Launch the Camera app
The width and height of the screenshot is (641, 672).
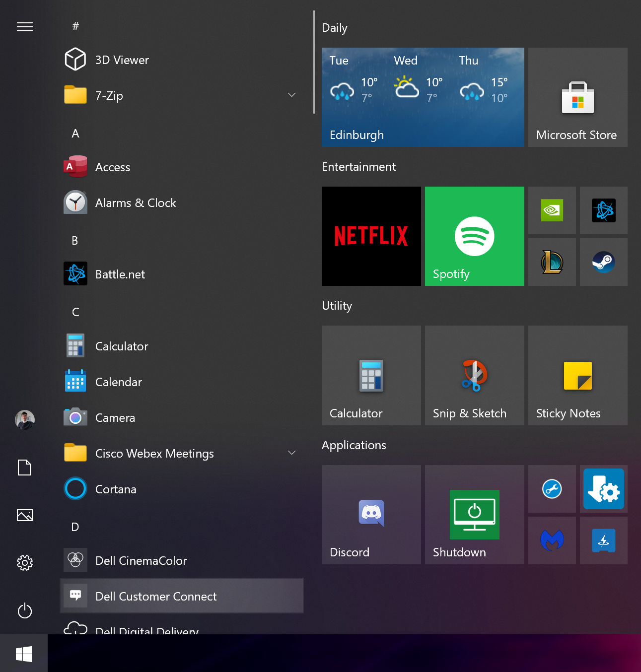click(182, 417)
